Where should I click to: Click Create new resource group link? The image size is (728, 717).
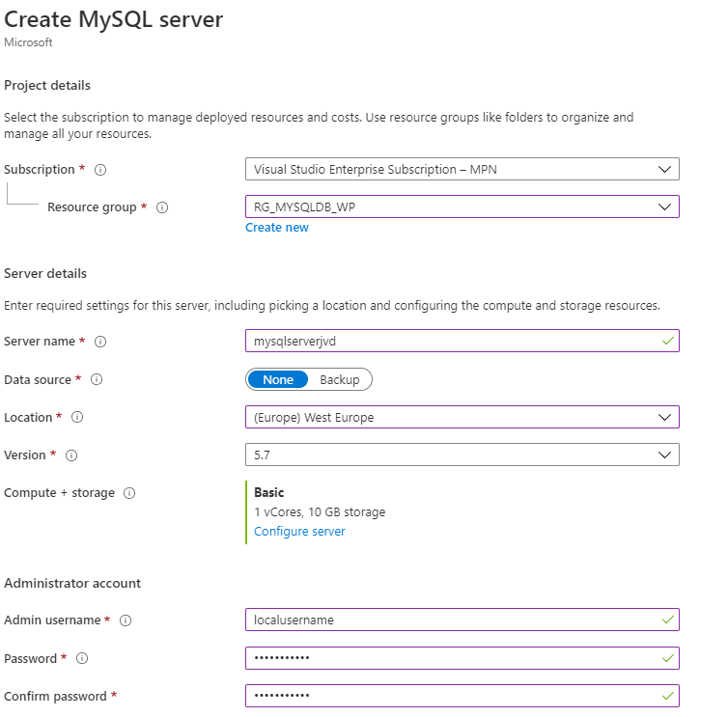coord(277,228)
